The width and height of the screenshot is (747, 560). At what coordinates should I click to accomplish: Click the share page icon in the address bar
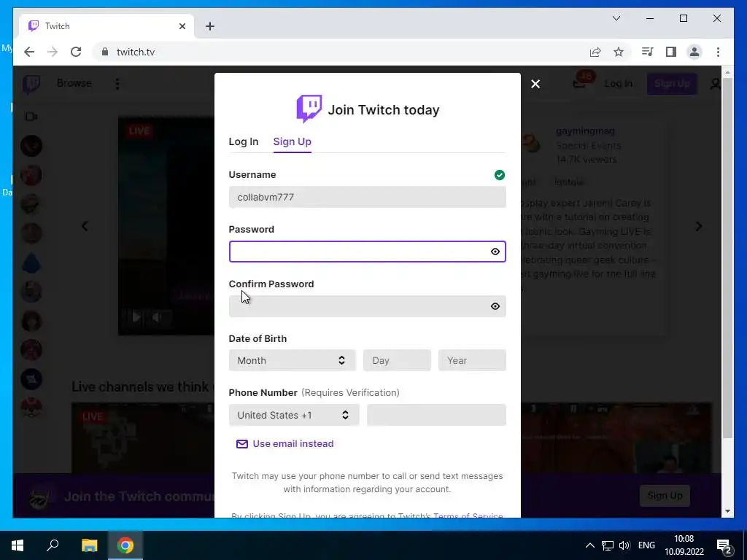[x=595, y=52]
